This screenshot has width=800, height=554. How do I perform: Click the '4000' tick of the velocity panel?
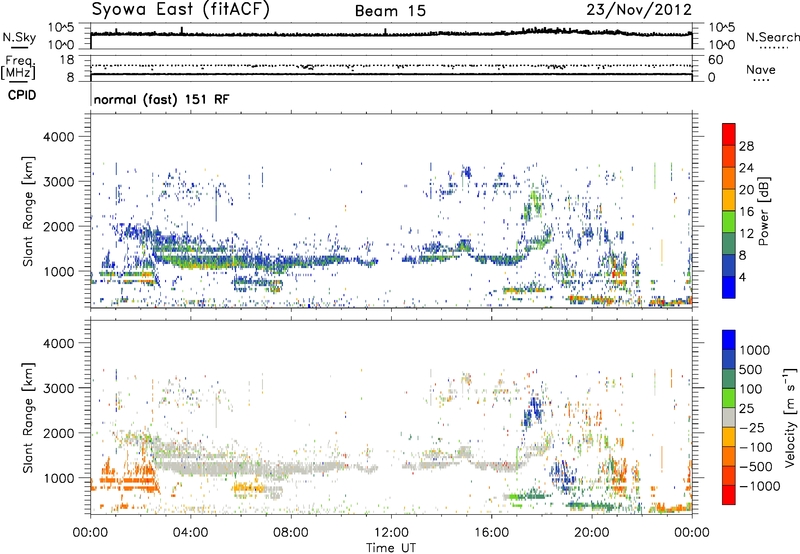[x=59, y=343]
